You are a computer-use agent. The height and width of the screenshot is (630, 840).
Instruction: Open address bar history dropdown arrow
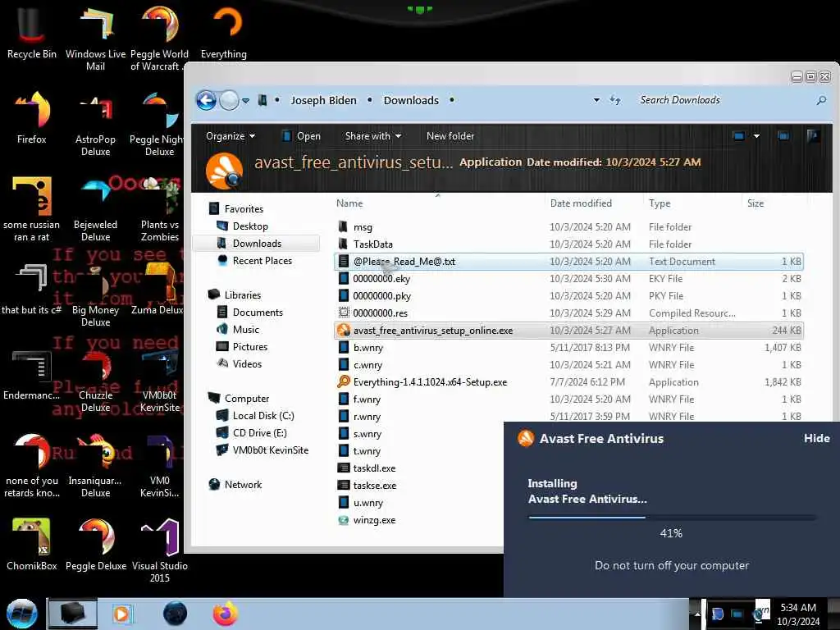click(x=596, y=100)
